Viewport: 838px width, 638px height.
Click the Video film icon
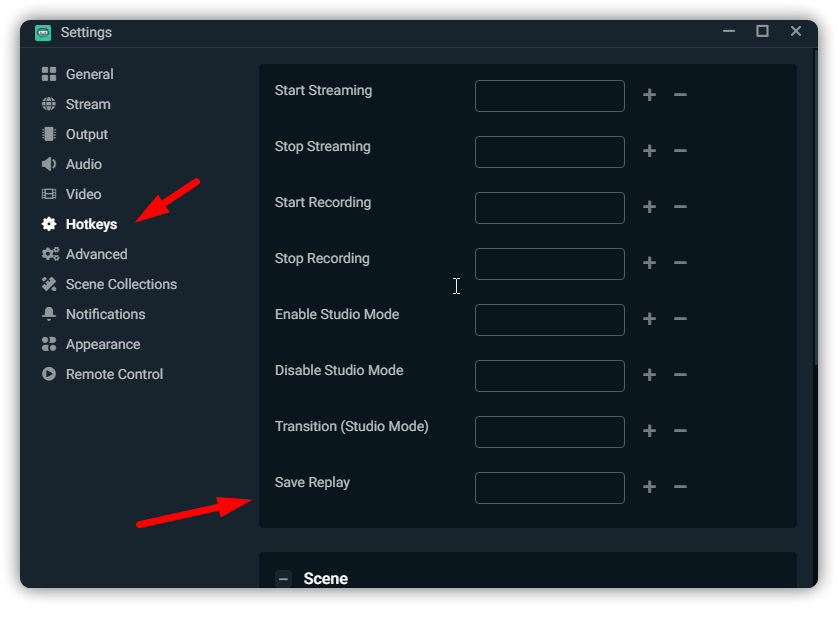(x=48, y=194)
